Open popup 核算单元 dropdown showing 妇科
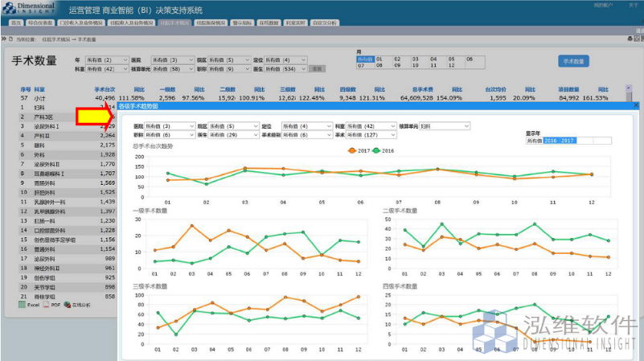 pos(445,126)
